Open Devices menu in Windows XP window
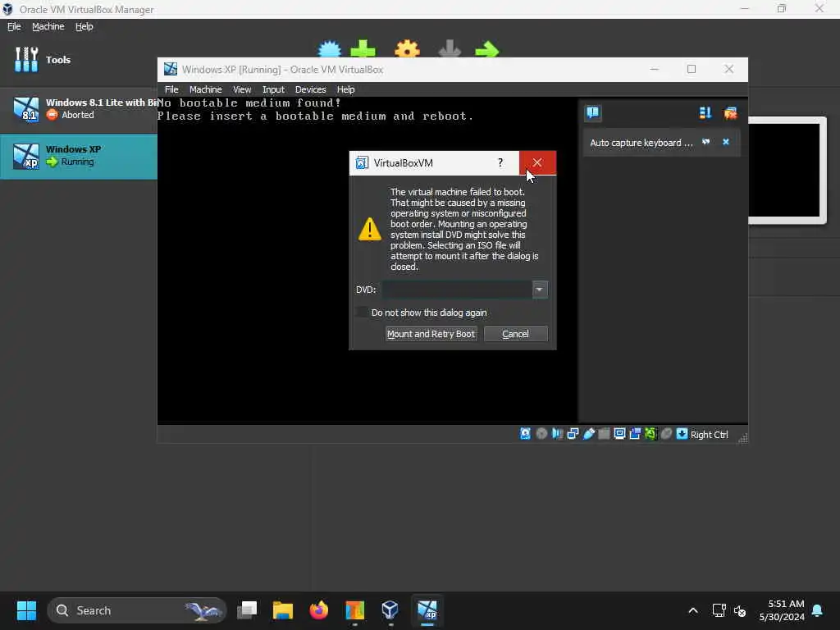This screenshot has width=840, height=630. (310, 89)
